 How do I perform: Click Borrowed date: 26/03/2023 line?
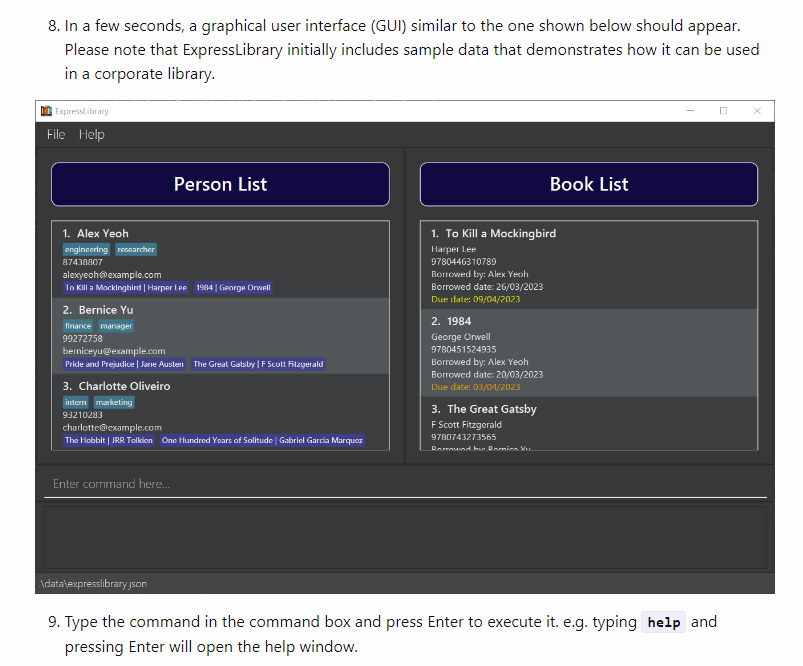(487, 287)
